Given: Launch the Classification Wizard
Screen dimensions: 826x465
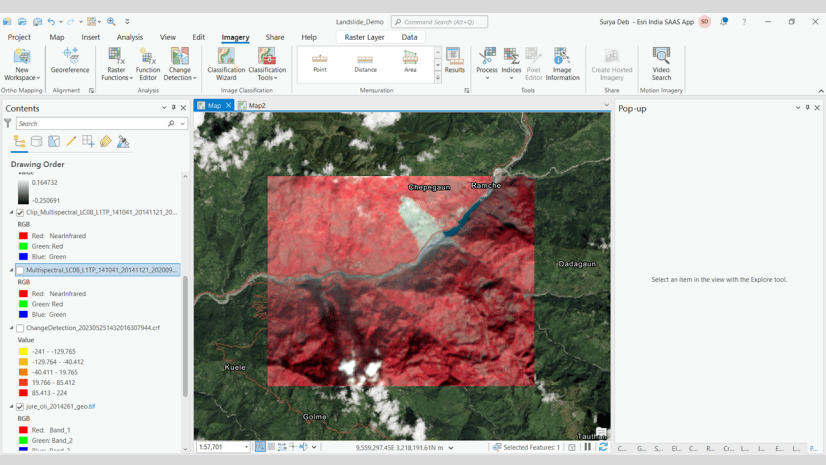Looking at the screenshot, I should (x=226, y=64).
